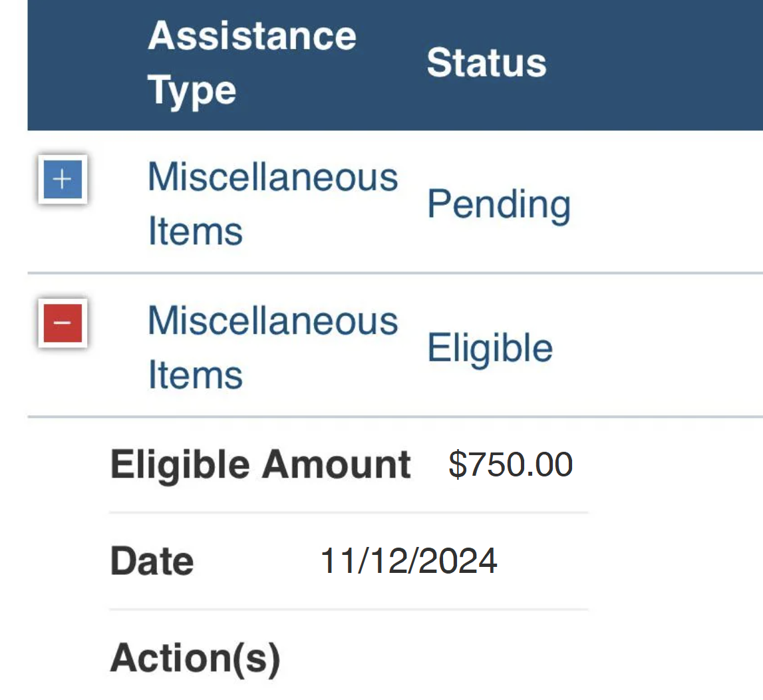Select the 11/12/2024 date value

click(408, 561)
